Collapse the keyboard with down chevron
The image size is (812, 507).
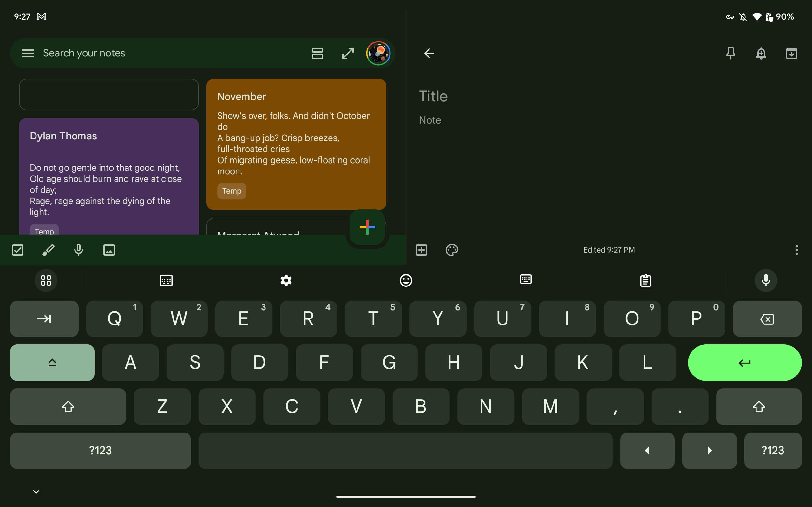pyautogui.click(x=36, y=491)
